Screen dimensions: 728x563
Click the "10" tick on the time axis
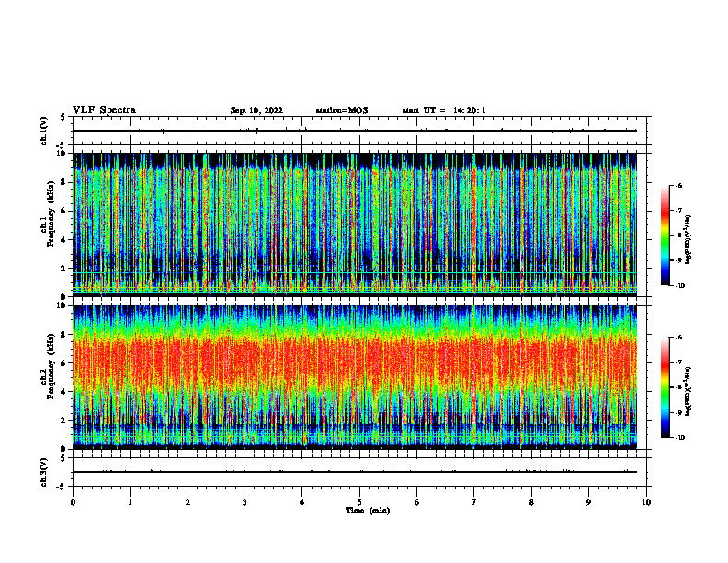pyautogui.click(x=646, y=502)
